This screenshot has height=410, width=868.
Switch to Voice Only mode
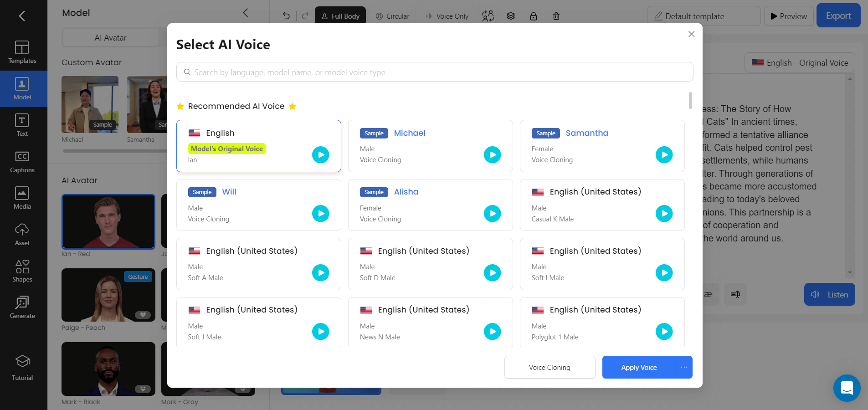click(x=447, y=15)
